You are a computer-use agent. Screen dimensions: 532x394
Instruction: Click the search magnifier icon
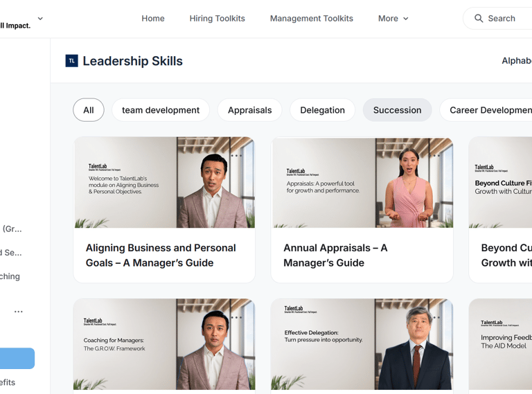(479, 19)
